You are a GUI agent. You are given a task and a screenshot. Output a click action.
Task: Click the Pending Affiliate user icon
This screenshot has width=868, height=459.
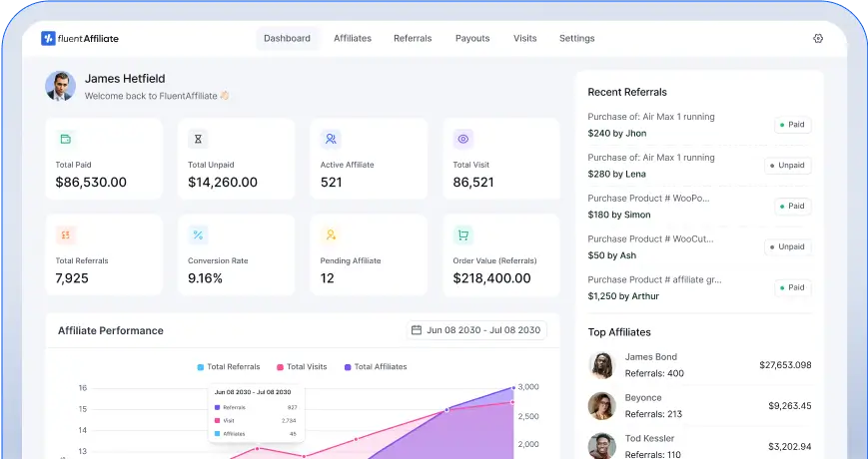[331, 235]
